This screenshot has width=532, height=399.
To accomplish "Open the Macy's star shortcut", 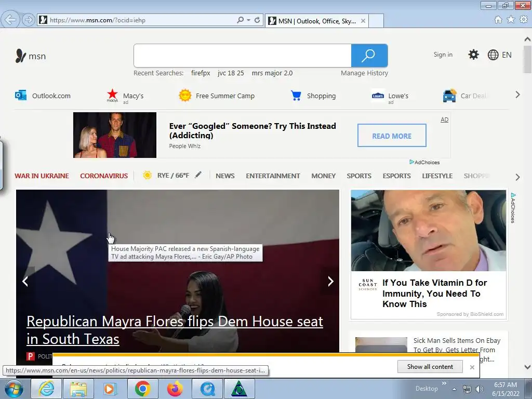I will pos(112,95).
